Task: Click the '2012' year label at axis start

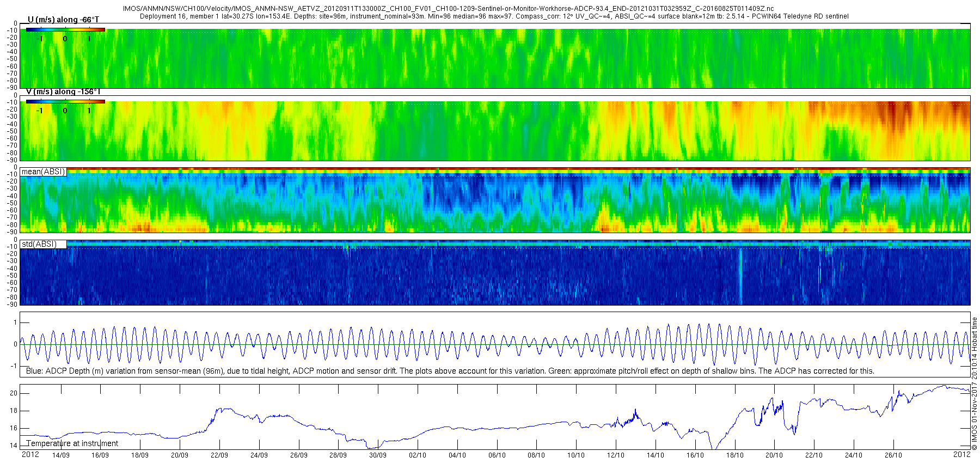Action: [x=30, y=454]
